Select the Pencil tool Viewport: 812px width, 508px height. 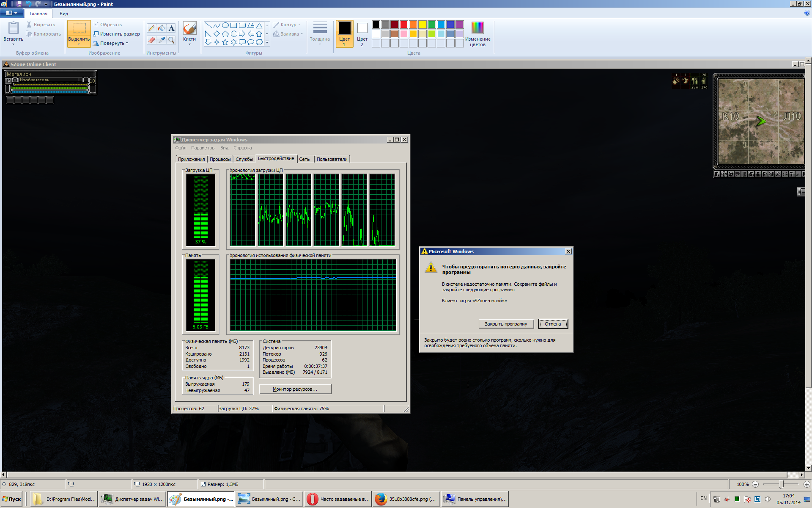pyautogui.click(x=151, y=28)
